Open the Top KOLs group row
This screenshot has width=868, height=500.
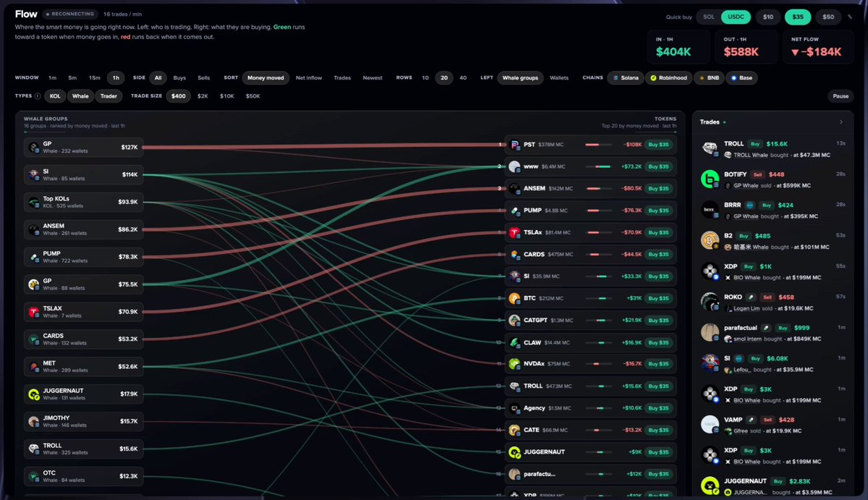click(83, 202)
